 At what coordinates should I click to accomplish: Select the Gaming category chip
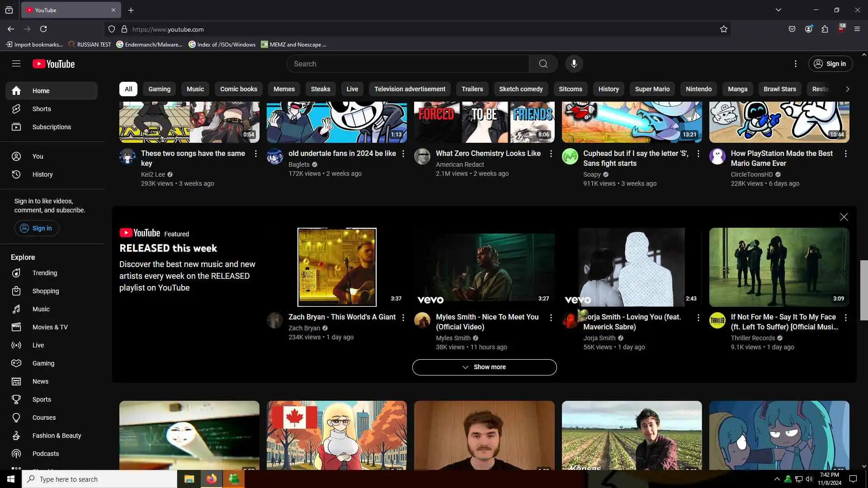[159, 89]
